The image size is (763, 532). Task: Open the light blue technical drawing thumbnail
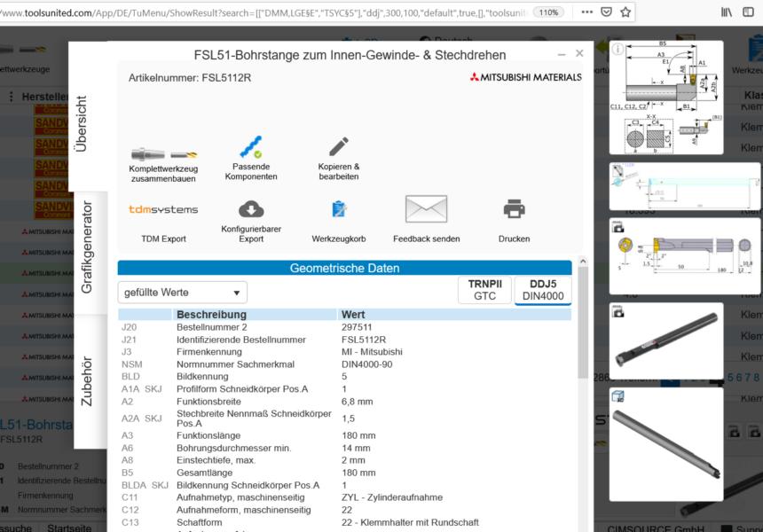[685, 187]
